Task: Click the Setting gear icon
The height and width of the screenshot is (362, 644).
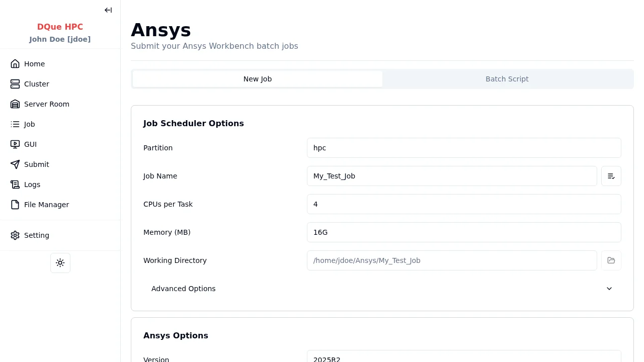Action: 15,235
